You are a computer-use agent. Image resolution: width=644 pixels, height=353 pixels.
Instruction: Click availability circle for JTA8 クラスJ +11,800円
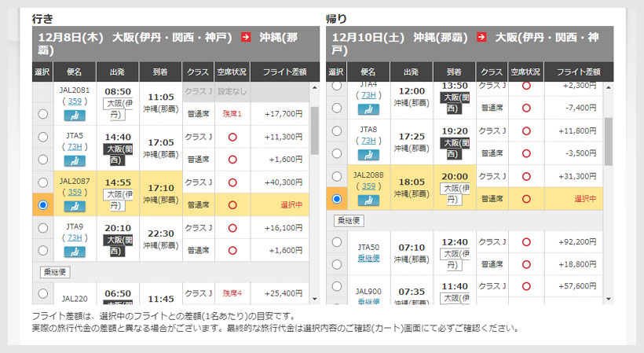point(526,131)
